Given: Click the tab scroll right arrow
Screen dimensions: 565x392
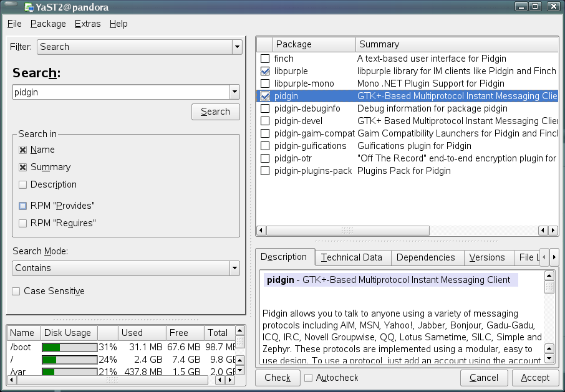Looking at the screenshot, I should pos(554,257).
